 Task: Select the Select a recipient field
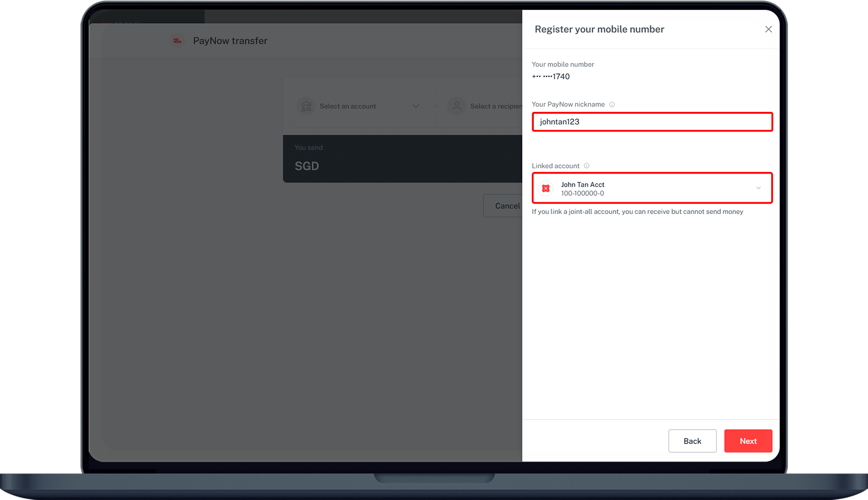pos(496,106)
